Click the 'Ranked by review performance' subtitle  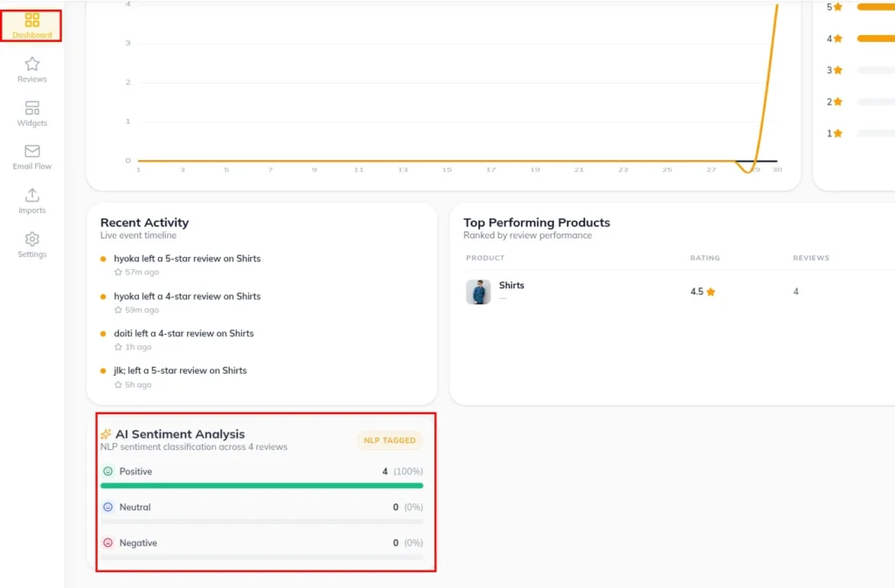(x=527, y=235)
